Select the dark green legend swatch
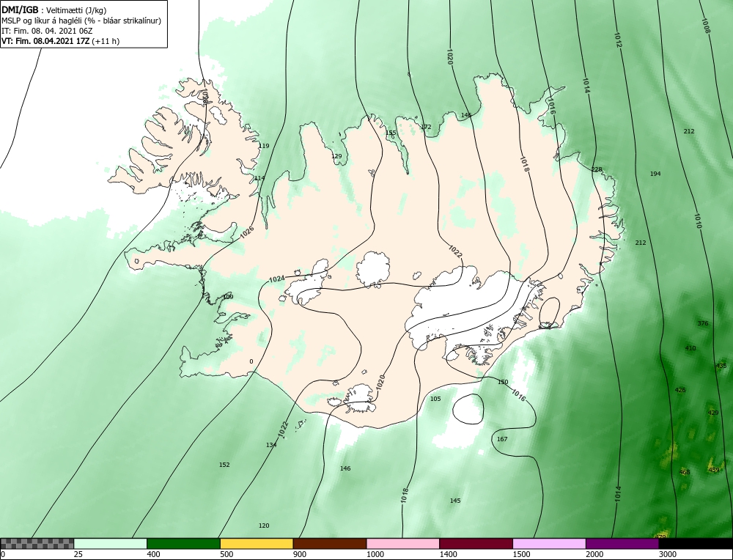This screenshot has height=560, width=733. 183,543
